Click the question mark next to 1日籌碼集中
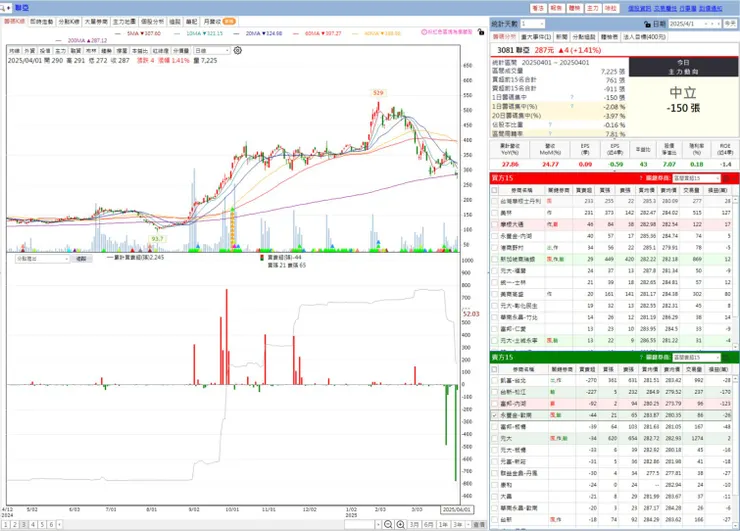The image size is (740, 531). (x=572, y=97)
